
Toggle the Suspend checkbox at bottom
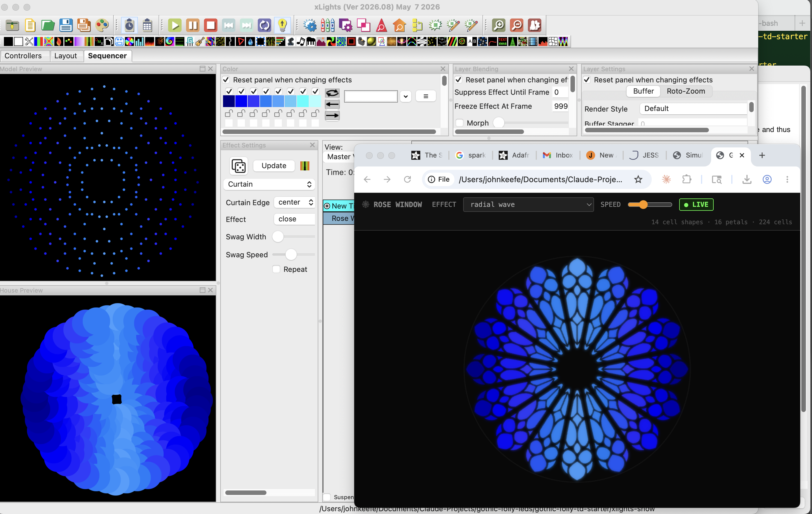click(x=326, y=497)
